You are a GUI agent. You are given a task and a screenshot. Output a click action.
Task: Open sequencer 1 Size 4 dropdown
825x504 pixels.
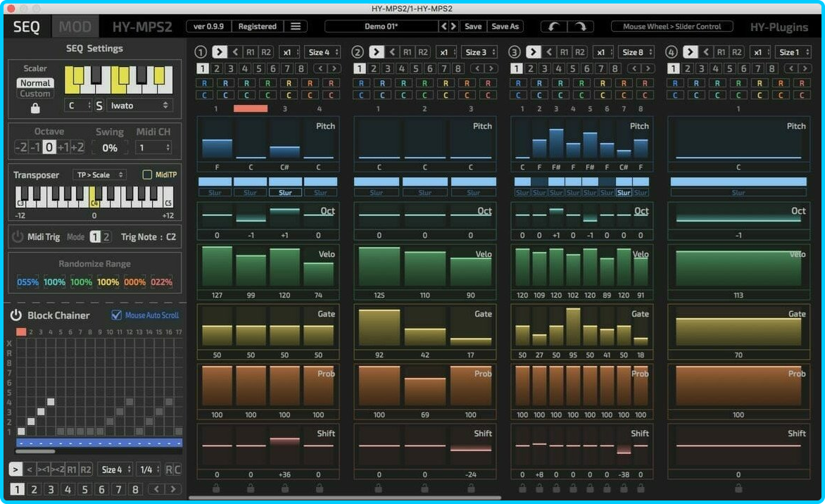point(323,52)
